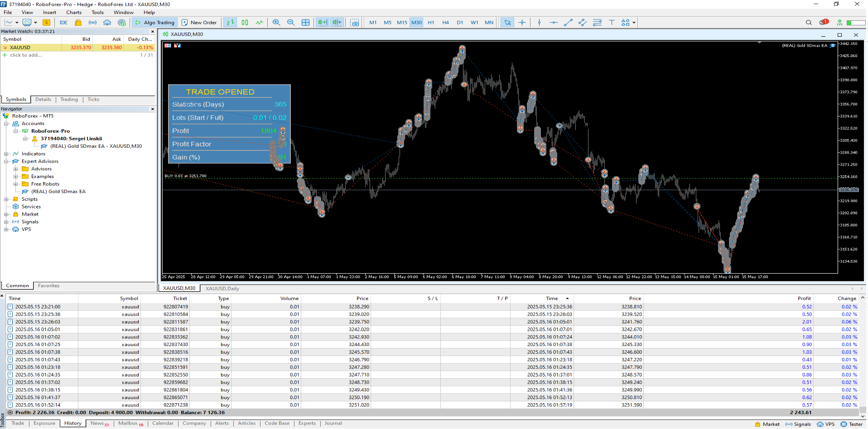The height and width of the screenshot is (429, 868).
Task: Draw a vertical line on the chart
Action: [539, 22]
